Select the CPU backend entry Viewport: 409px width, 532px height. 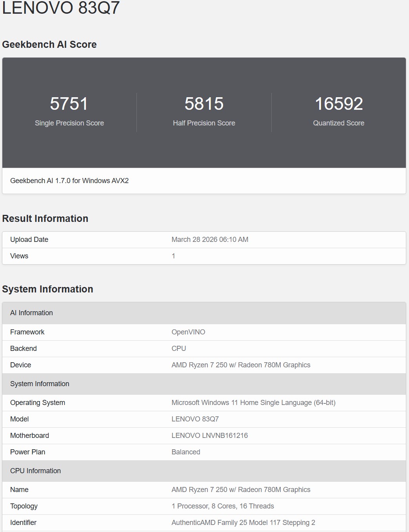coord(179,349)
